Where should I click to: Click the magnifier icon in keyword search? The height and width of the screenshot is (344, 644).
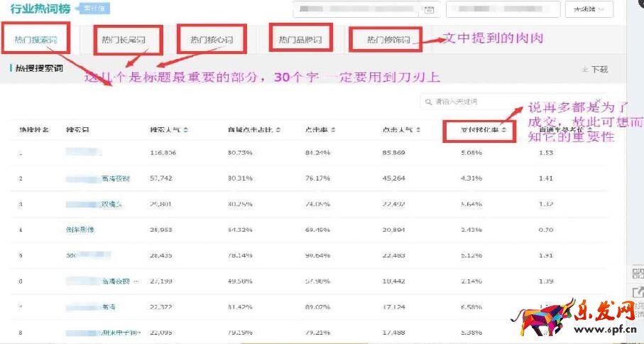[x=428, y=102]
